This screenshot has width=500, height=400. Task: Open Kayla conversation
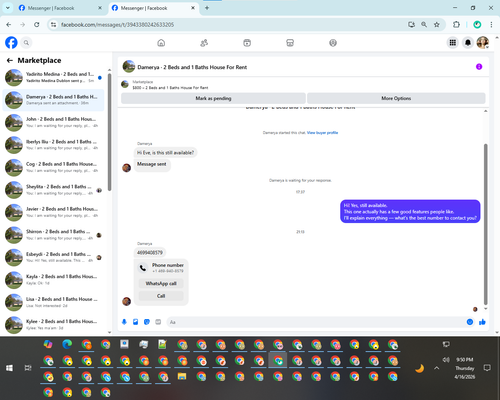point(53,280)
